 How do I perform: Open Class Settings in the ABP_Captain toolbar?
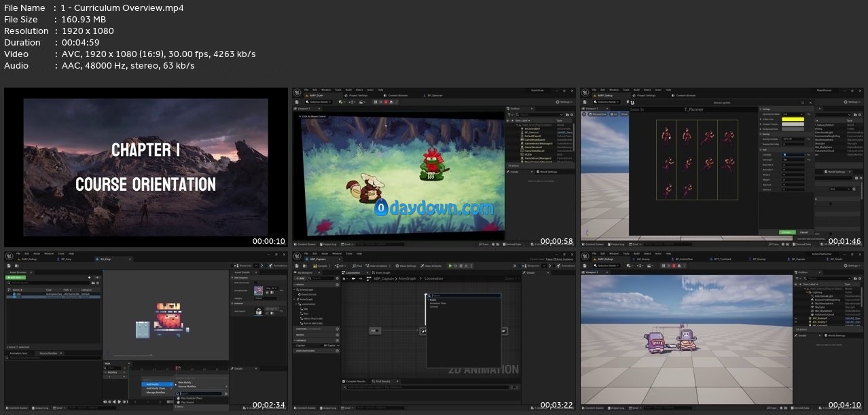click(407, 266)
